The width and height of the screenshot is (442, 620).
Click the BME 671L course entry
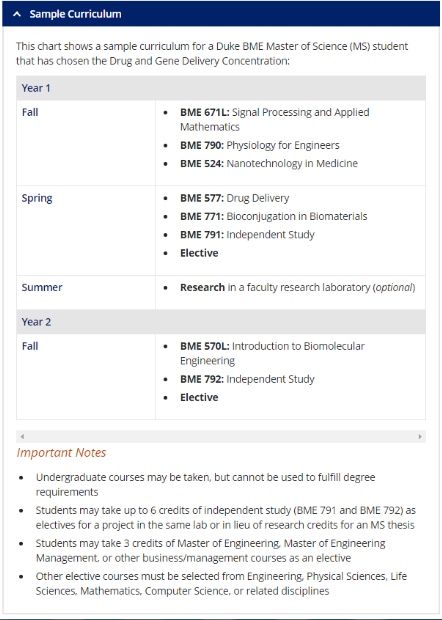[275, 119]
